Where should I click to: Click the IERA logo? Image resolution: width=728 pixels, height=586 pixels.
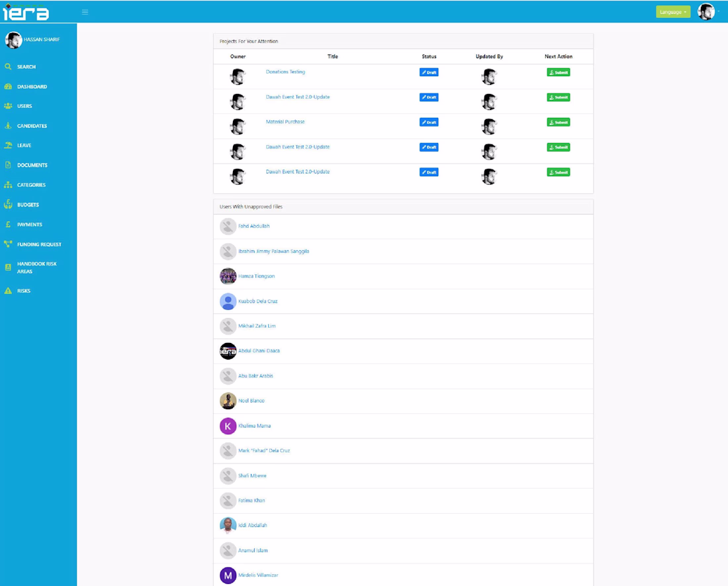[x=26, y=12]
